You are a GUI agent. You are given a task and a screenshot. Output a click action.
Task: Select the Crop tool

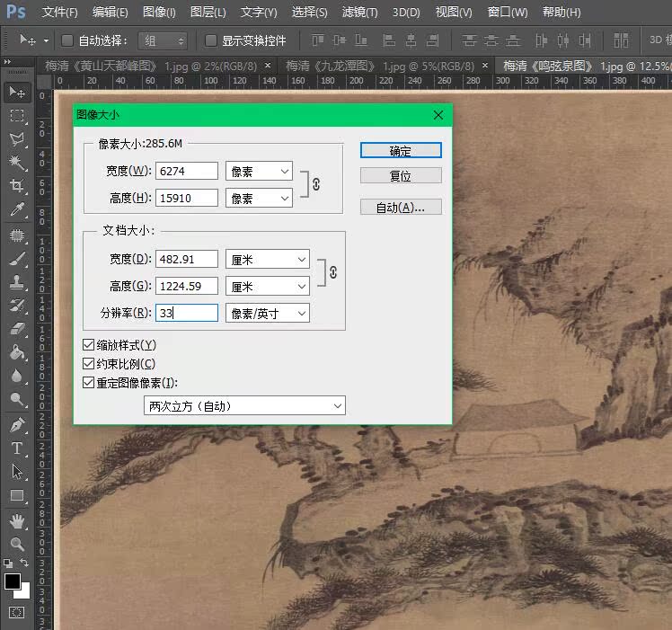click(17, 186)
